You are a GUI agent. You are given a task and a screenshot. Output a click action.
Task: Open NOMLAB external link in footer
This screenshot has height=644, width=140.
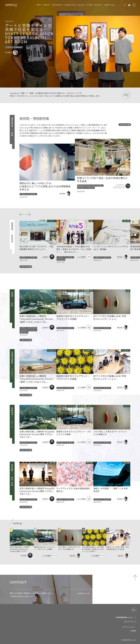click(x=130, y=621)
